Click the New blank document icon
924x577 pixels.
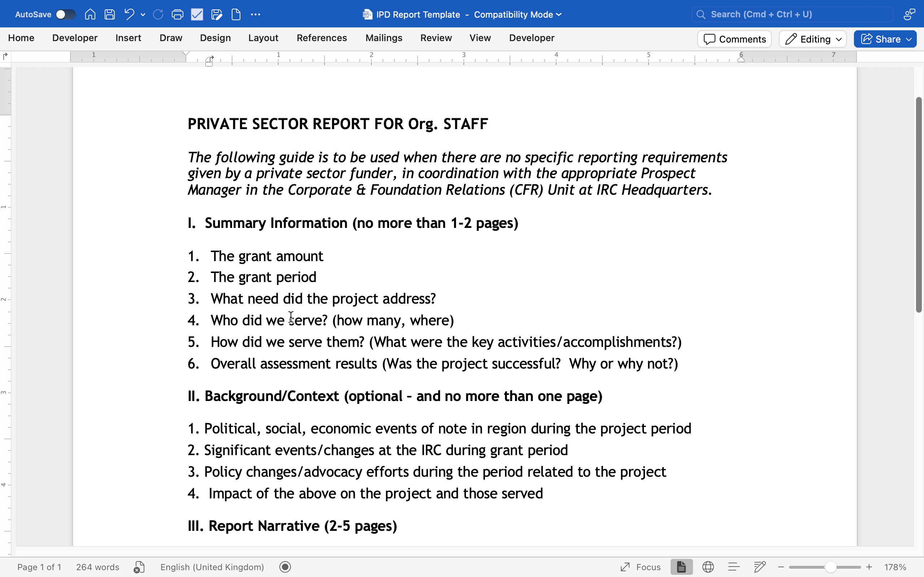(x=236, y=14)
